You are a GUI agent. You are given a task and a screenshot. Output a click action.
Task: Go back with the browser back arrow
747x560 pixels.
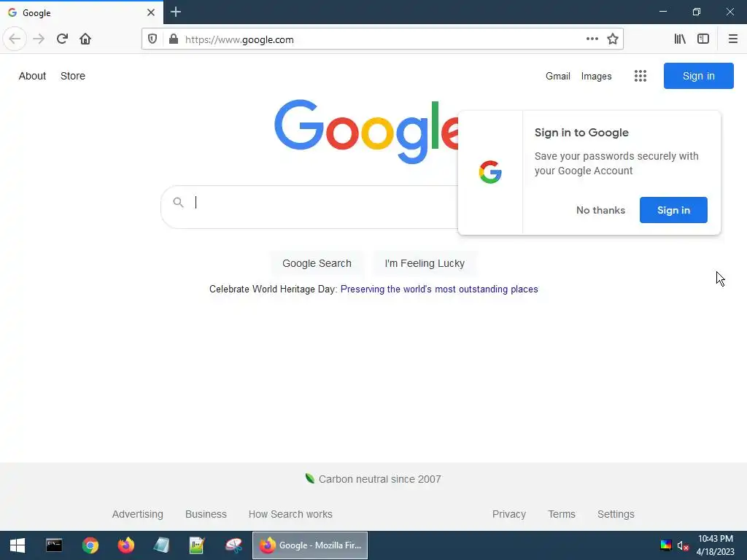[x=15, y=39]
